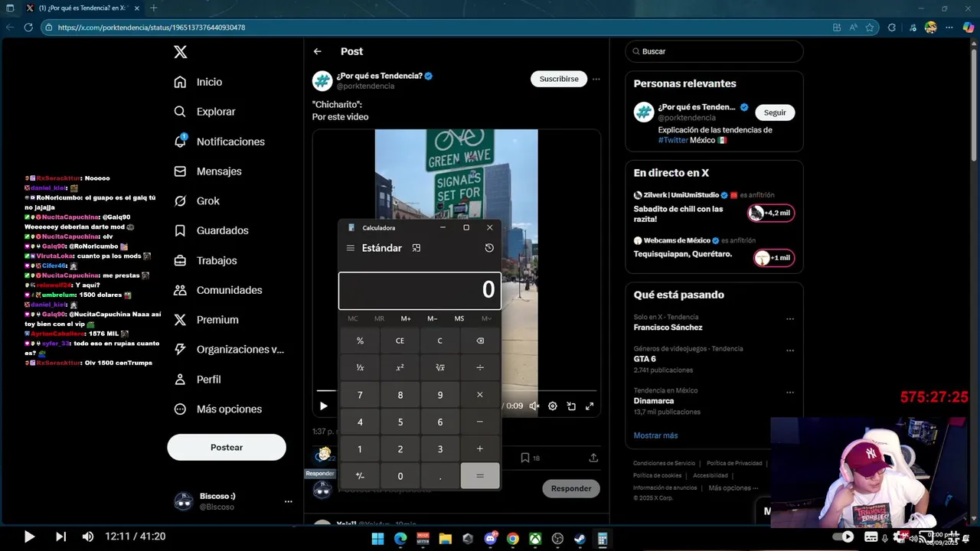Open Windows Start button in taskbar
Viewport: 980px width, 551px height.
click(377, 539)
